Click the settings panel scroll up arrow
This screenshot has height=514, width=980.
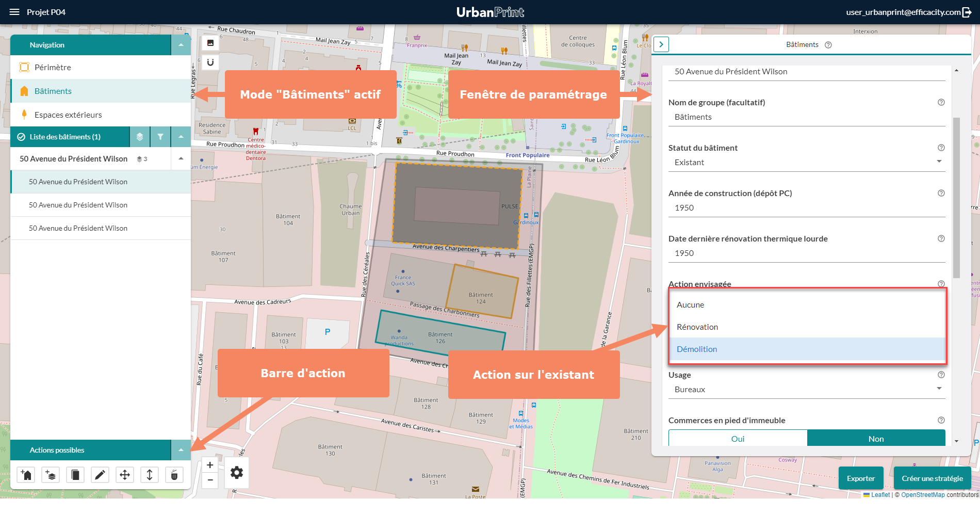pos(957,70)
